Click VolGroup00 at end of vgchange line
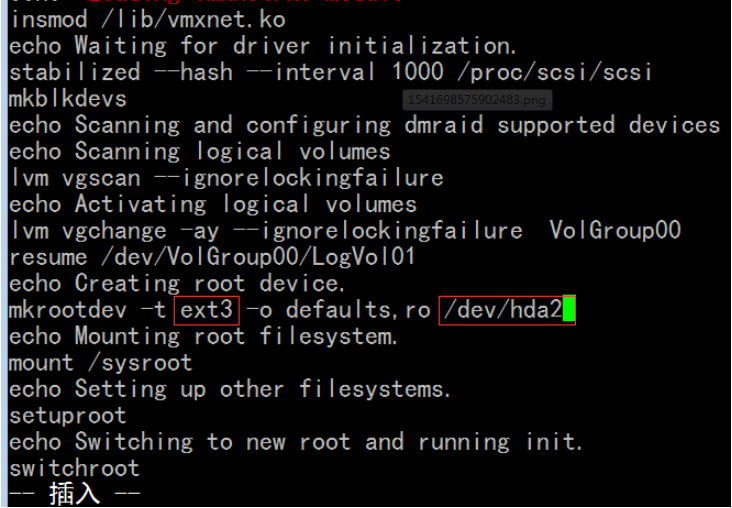The width and height of the screenshot is (732, 508). pyautogui.click(x=615, y=231)
